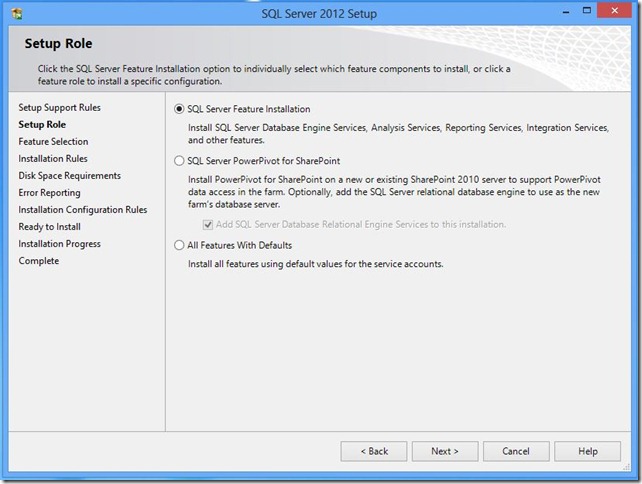Click the Next button to continue
The width and height of the screenshot is (642, 484).
[x=445, y=451]
